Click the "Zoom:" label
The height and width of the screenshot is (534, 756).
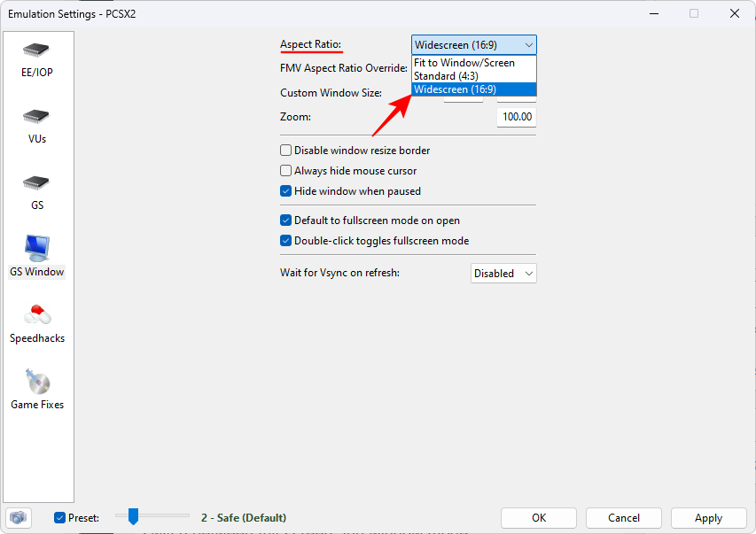click(295, 117)
